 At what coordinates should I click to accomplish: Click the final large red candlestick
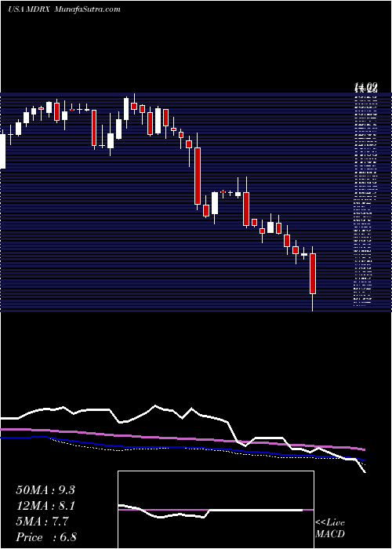313,274
